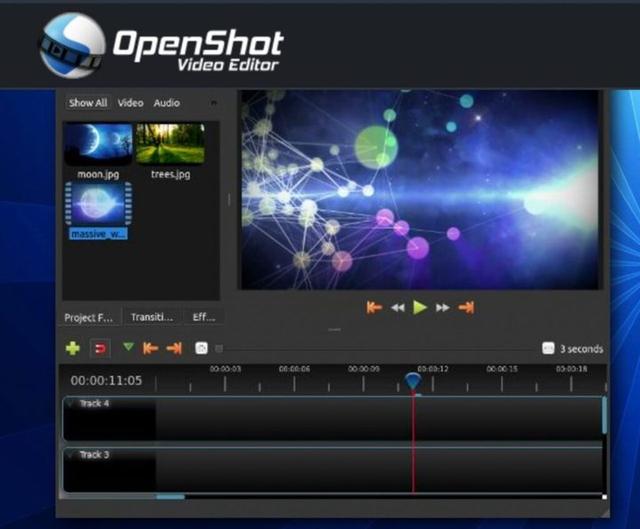Image resolution: width=640 pixels, height=529 pixels.
Task: Go to previous marker in timeline toolbar
Action: coord(151,348)
